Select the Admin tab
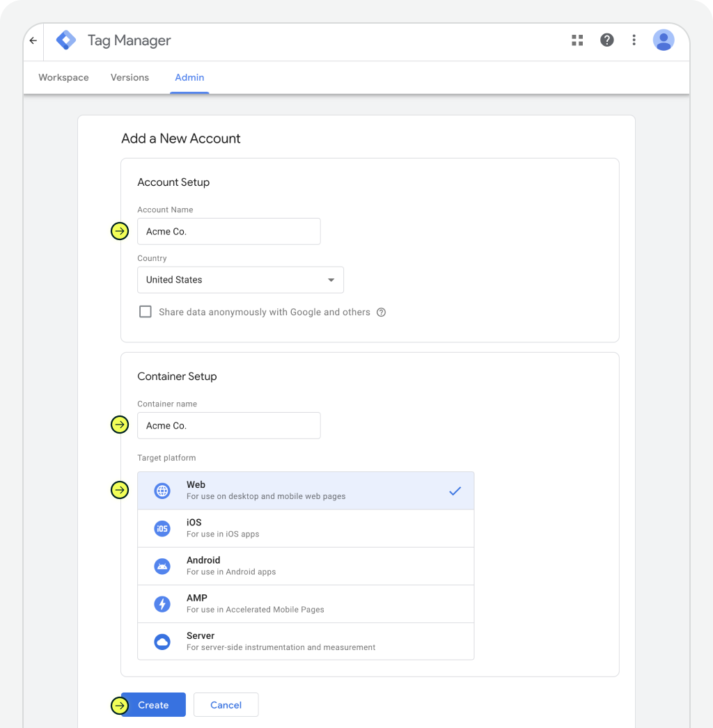The height and width of the screenshot is (728, 713). (x=189, y=77)
